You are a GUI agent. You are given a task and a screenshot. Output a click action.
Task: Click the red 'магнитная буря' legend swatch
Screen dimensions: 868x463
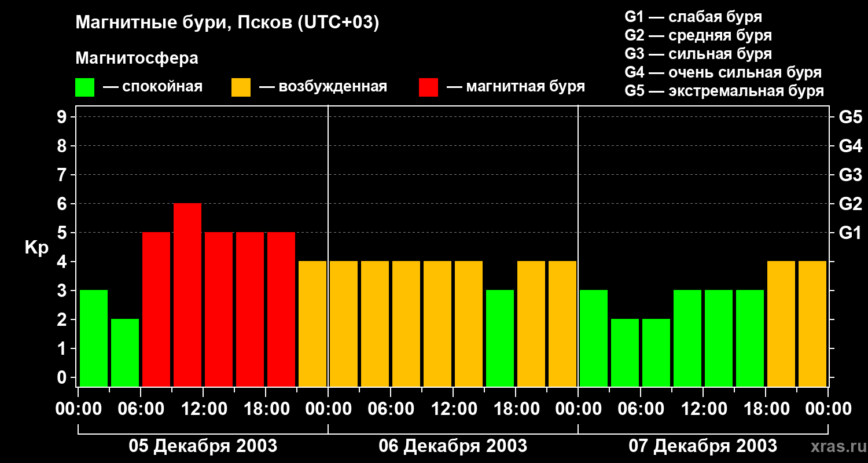428,87
